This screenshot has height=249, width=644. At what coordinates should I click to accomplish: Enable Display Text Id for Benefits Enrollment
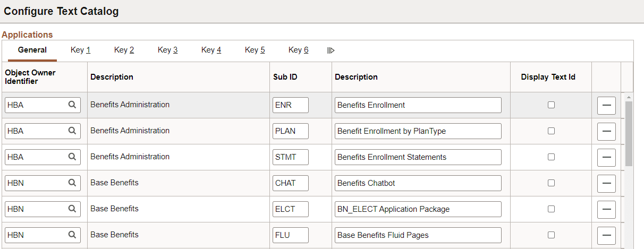tap(551, 105)
